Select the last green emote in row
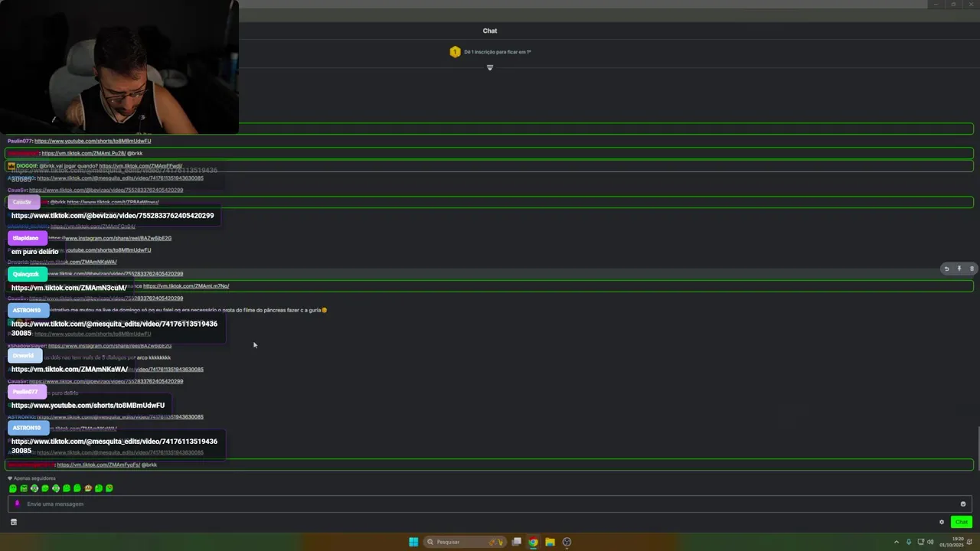 (x=109, y=488)
